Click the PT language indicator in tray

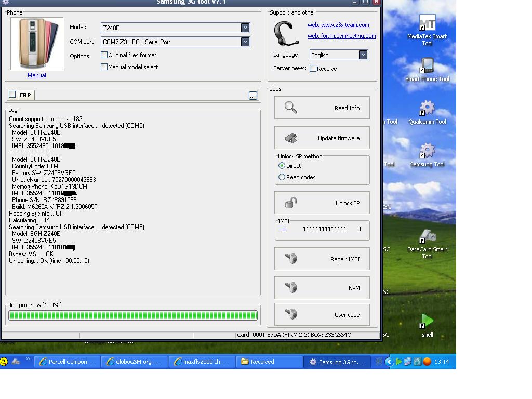(x=379, y=362)
